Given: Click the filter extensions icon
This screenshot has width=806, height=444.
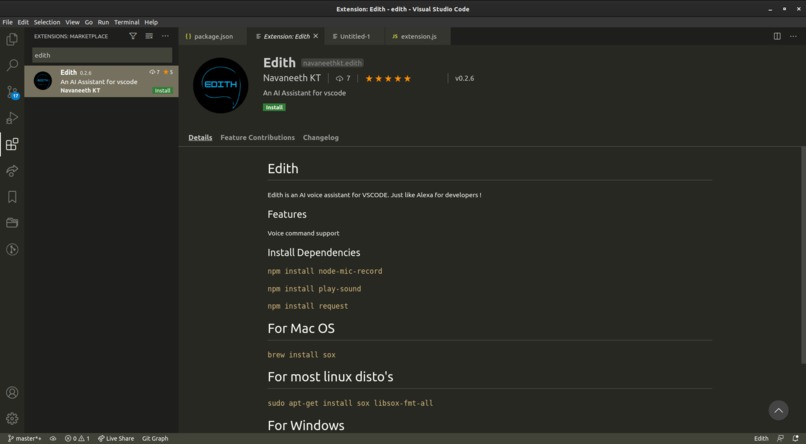Looking at the screenshot, I should [x=133, y=36].
